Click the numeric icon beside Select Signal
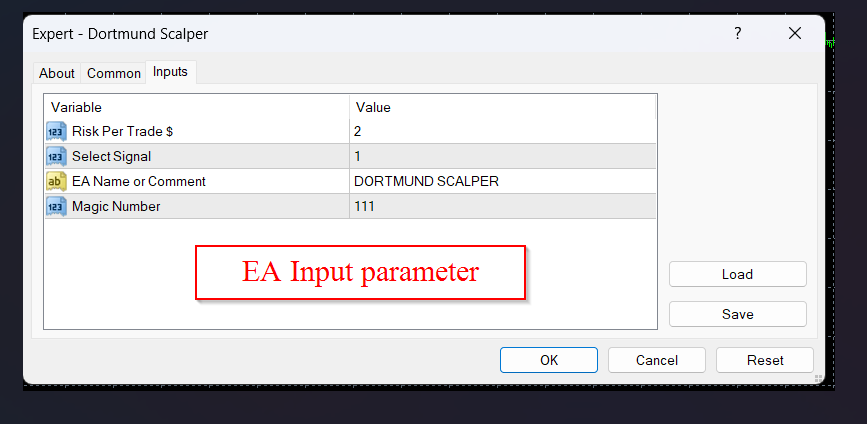The width and height of the screenshot is (867, 424). click(56, 156)
